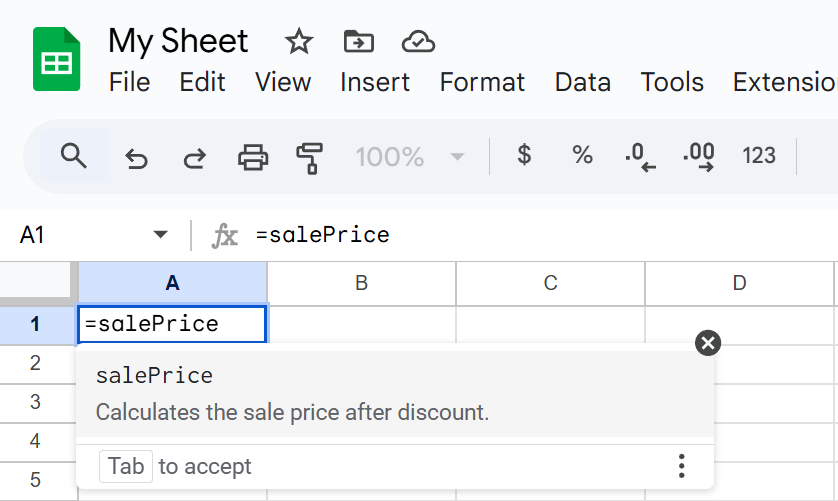
Task: Check the cloud save status icon
Action: pyautogui.click(x=417, y=42)
